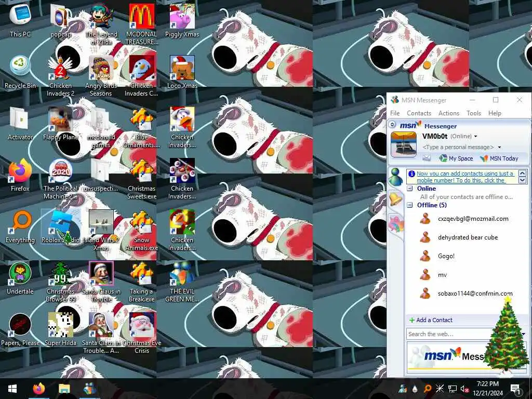This screenshot has width=532, height=399.
Task: Open the personal message dropdown arrow
Action: click(499, 147)
